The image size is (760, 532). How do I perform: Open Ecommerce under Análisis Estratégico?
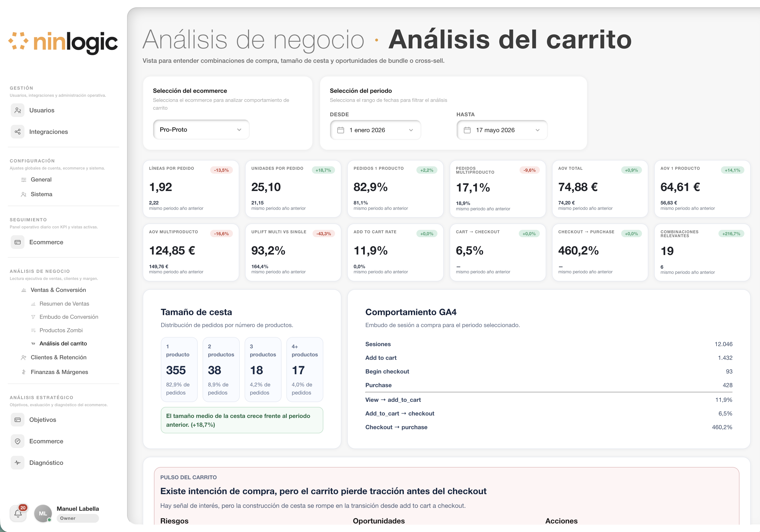click(x=46, y=441)
